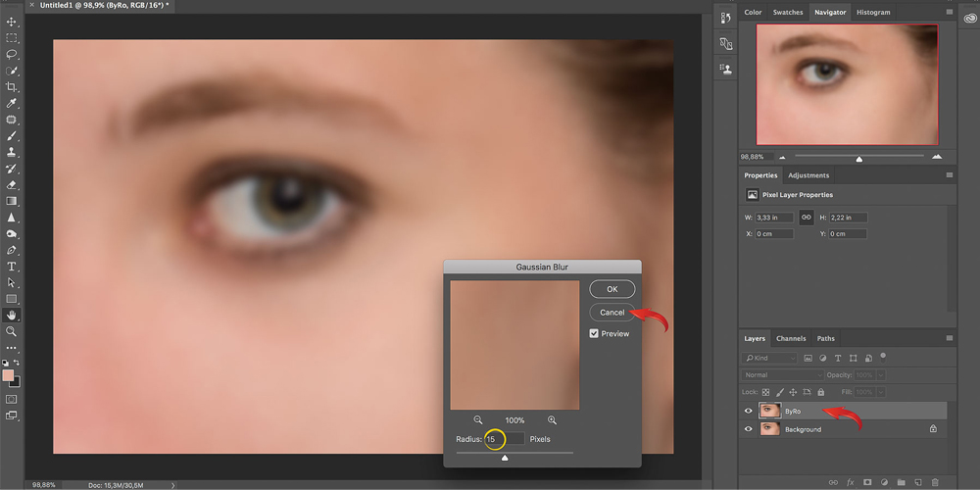980x490 pixels.
Task: Toggle the layer filter on/off switch
Action: (883, 357)
